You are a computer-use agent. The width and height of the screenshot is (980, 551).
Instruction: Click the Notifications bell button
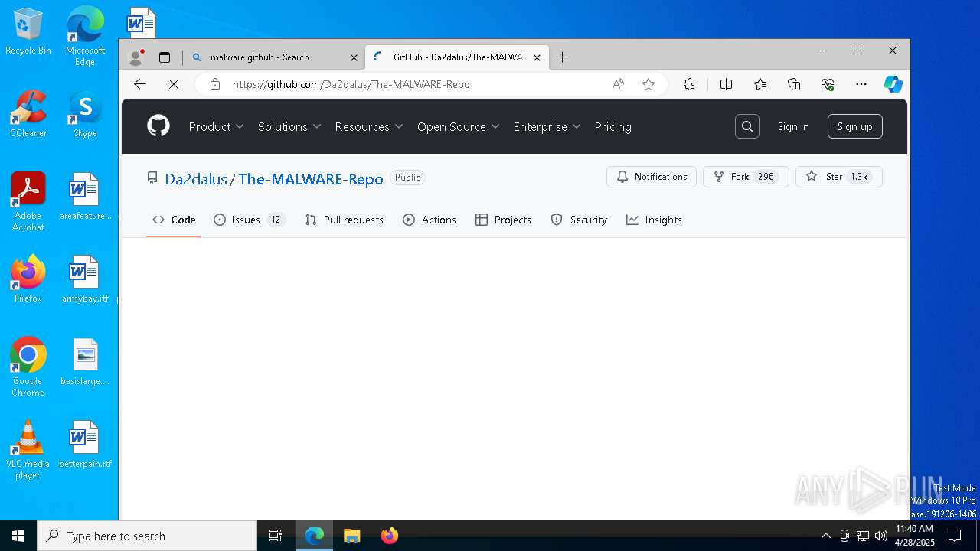(x=652, y=177)
